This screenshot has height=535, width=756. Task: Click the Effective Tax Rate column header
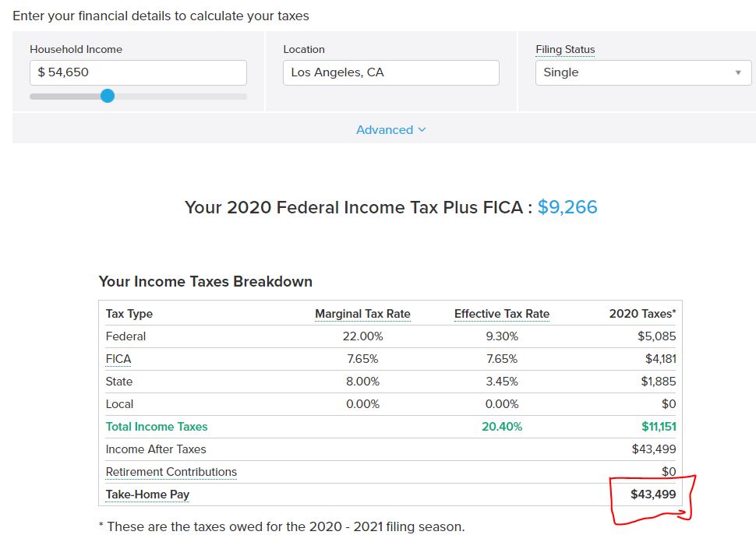click(502, 314)
